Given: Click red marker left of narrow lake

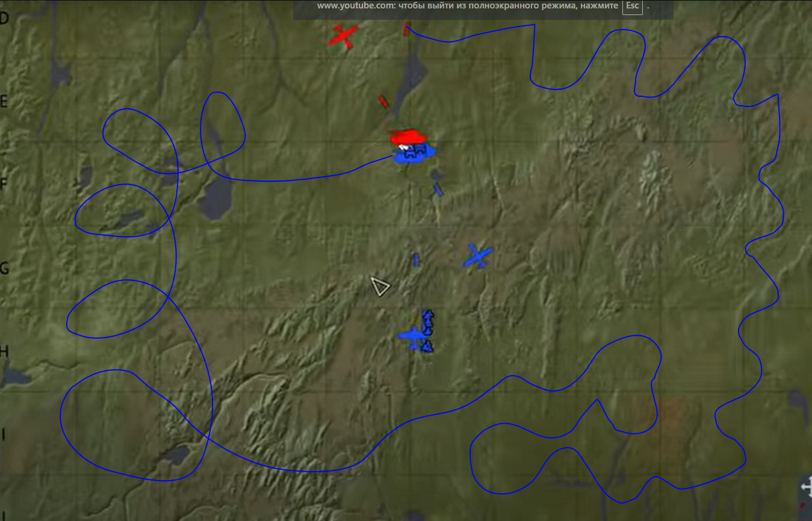Looking at the screenshot, I should click(383, 102).
